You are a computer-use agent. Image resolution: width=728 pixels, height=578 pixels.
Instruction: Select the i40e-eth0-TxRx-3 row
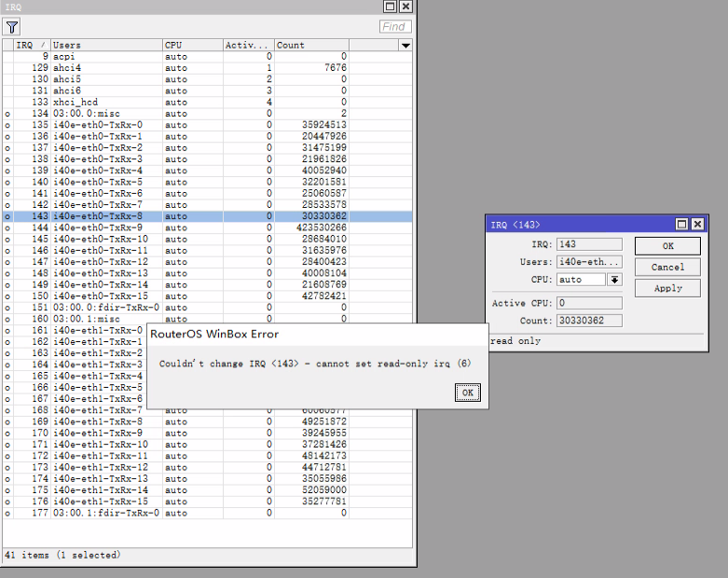point(207,159)
